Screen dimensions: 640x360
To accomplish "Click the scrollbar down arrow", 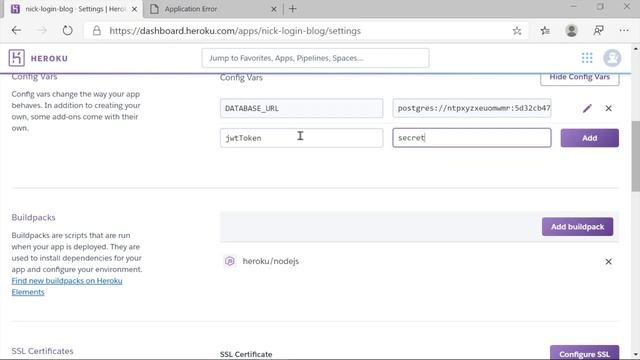I will (636, 355).
